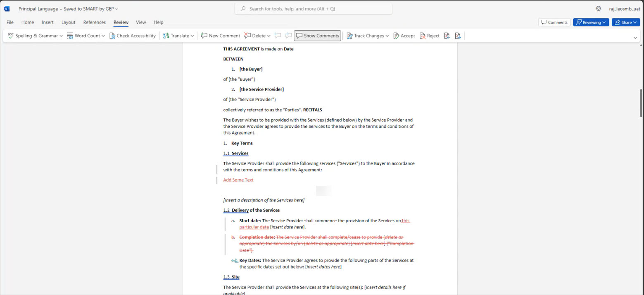Reject the tracked change
Image resolution: width=644 pixels, height=295 pixels.
click(x=429, y=36)
